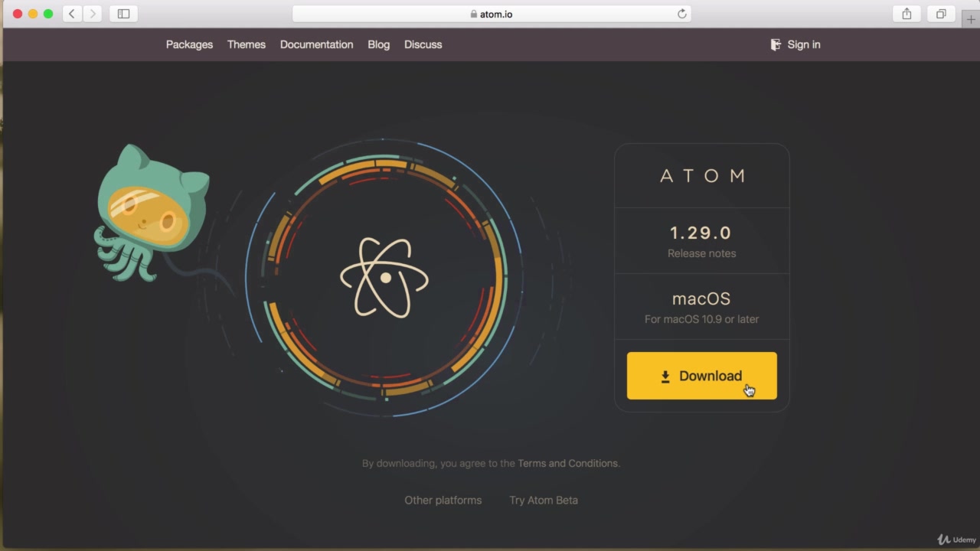Open the Other platforms link

[x=443, y=500]
